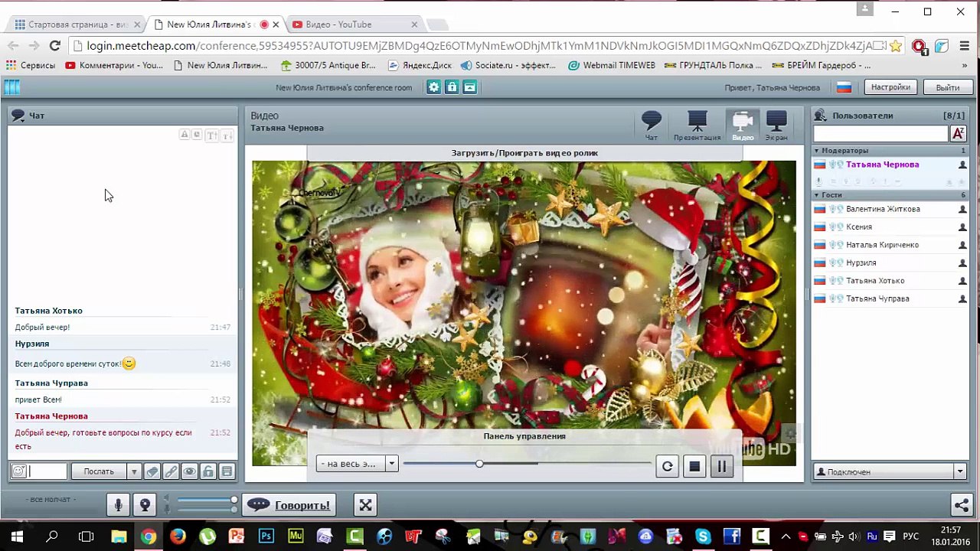Screen dimensions: 980x551
Task: Open Photoshop from the taskbar
Action: 266,536
